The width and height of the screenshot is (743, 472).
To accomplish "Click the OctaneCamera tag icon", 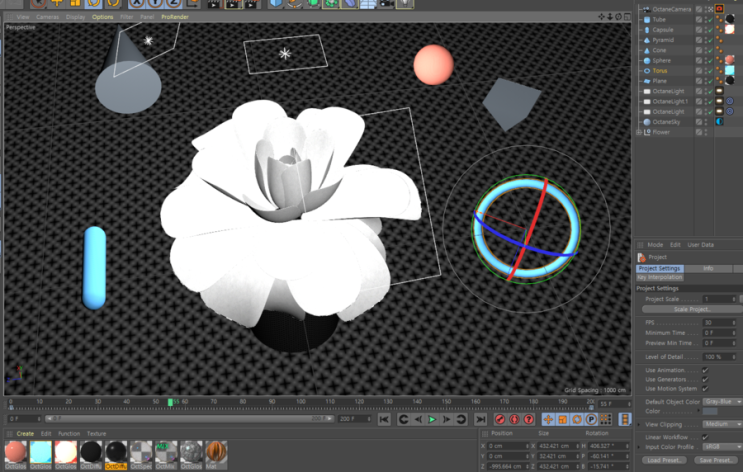I will coord(720,8).
